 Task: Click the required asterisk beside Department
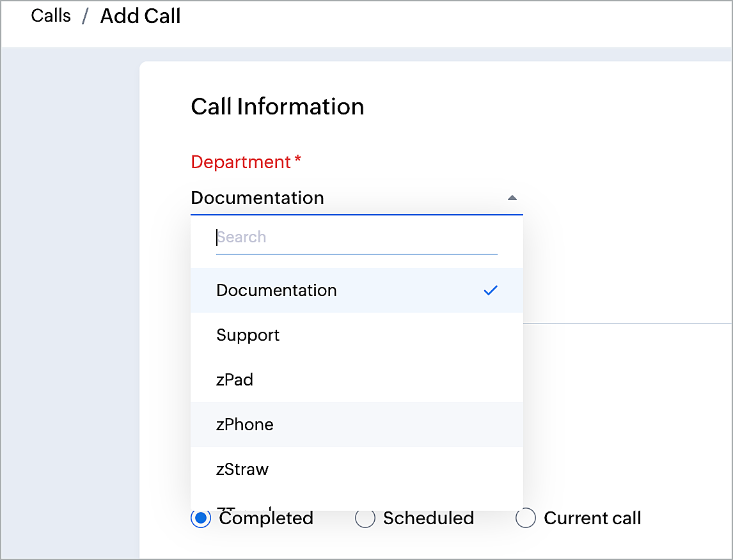297,161
